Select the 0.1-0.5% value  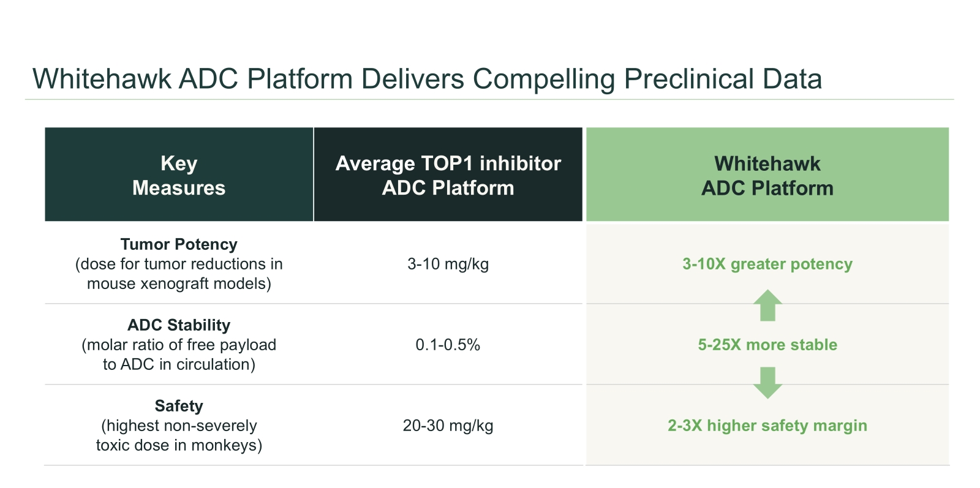(448, 345)
